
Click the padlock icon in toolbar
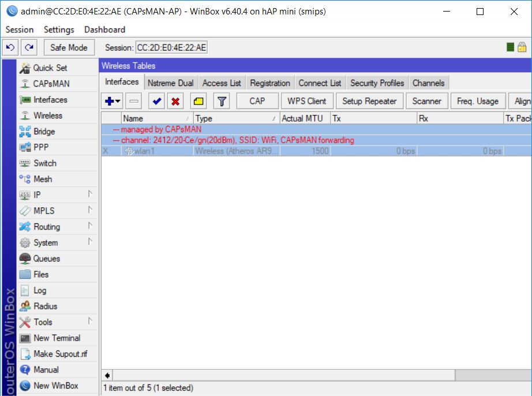tap(522, 47)
